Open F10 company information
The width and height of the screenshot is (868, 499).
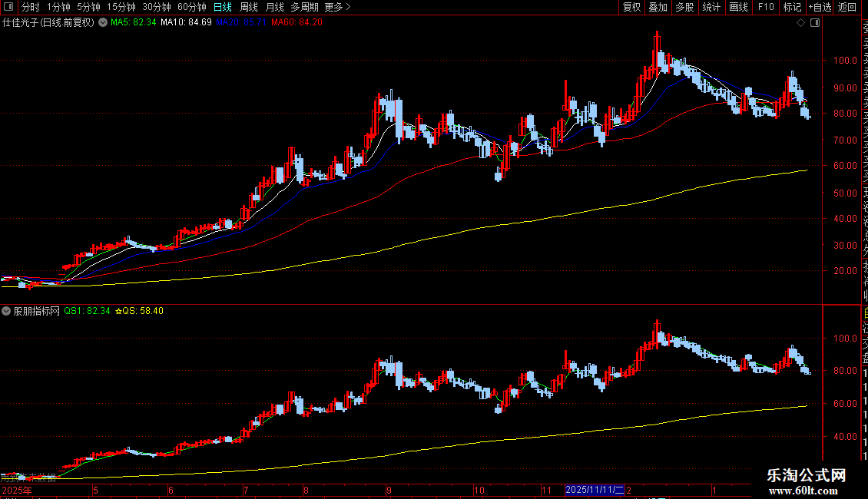pos(766,7)
